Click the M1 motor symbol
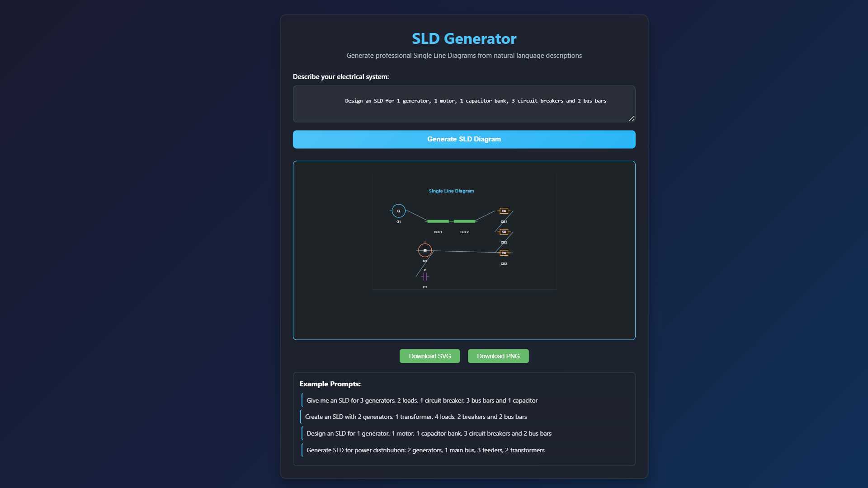The height and width of the screenshot is (488, 868). coord(425,250)
